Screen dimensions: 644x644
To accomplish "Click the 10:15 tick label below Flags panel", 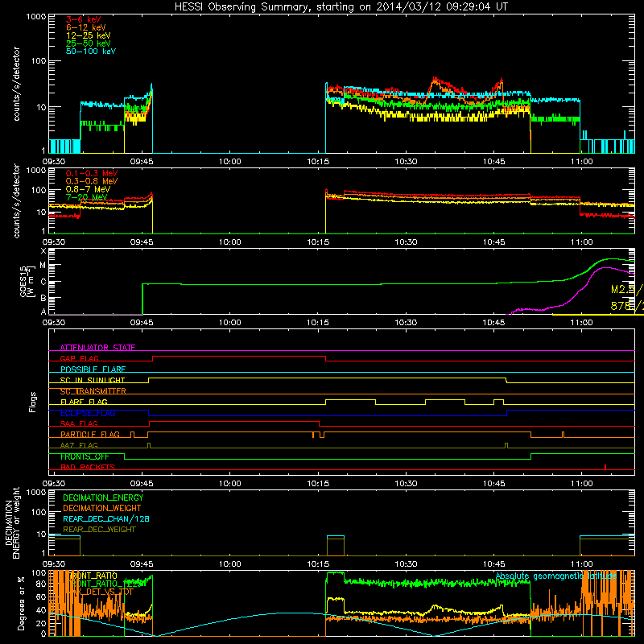I will (x=318, y=484).
